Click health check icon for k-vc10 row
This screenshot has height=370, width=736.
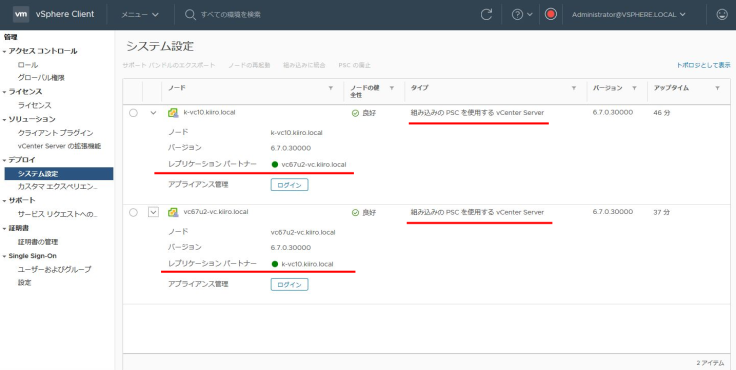355,113
